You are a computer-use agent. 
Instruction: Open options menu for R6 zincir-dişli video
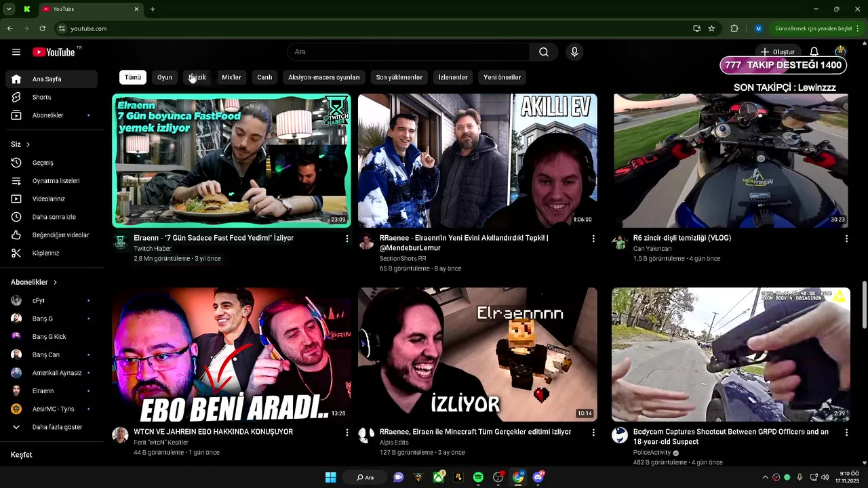tap(846, 239)
